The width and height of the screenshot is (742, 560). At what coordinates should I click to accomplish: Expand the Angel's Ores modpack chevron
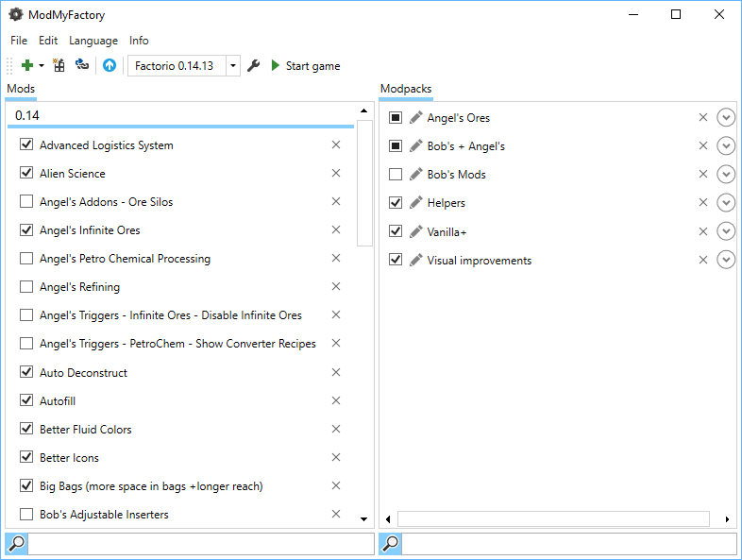(x=726, y=117)
